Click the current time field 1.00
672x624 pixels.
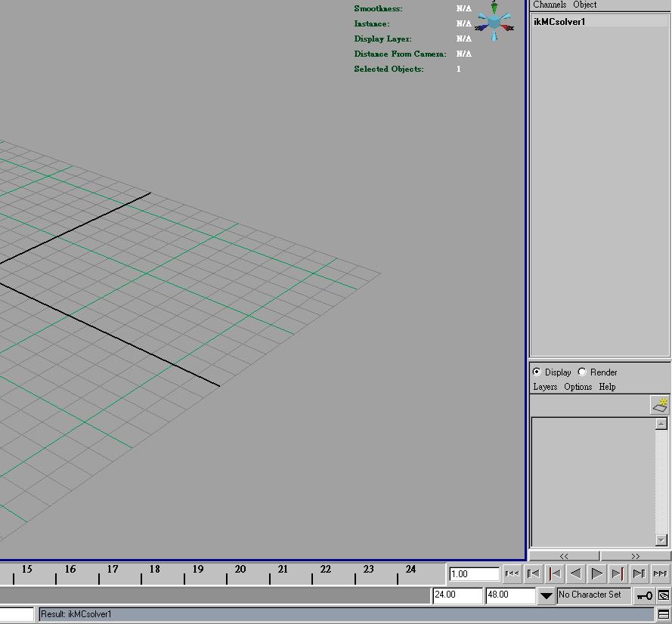click(475, 574)
